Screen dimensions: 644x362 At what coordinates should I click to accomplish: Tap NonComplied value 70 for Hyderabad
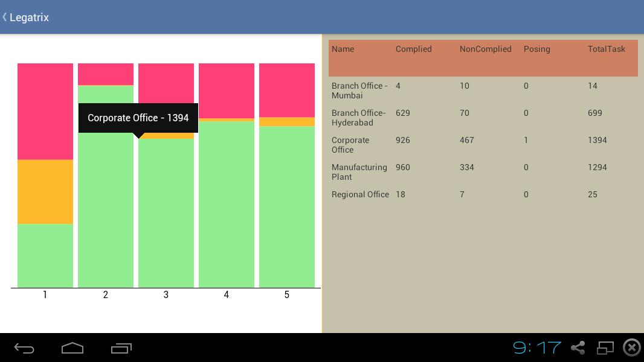tap(464, 113)
